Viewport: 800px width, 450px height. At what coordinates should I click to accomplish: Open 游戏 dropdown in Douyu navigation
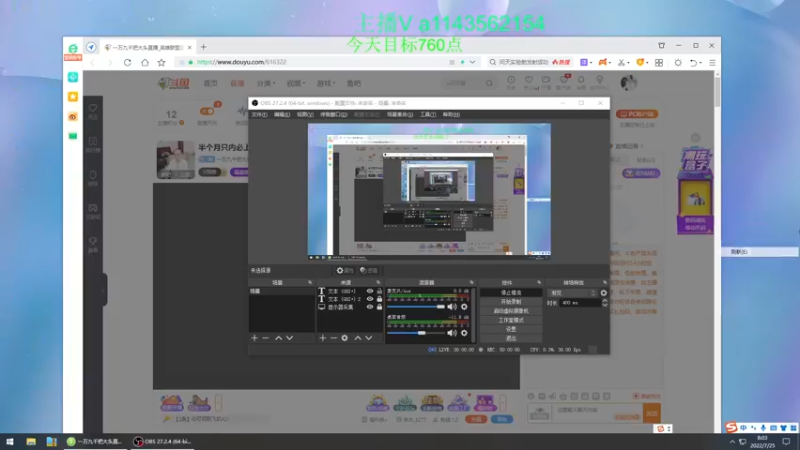(326, 83)
